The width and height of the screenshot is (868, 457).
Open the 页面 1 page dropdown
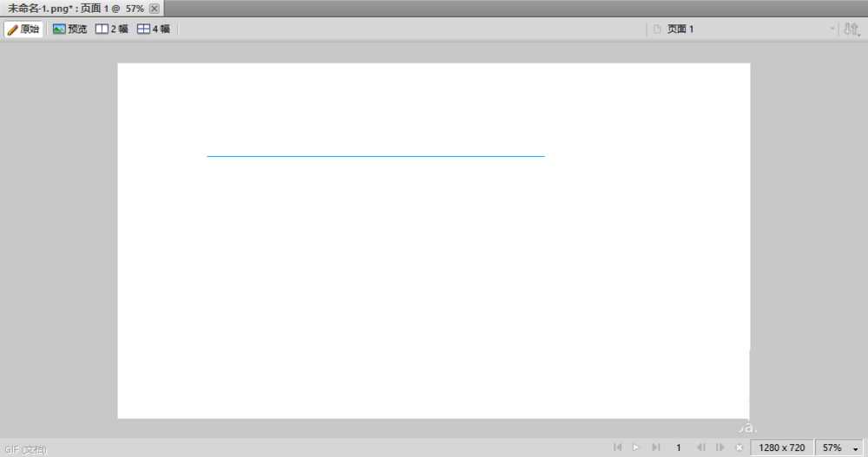point(743,29)
